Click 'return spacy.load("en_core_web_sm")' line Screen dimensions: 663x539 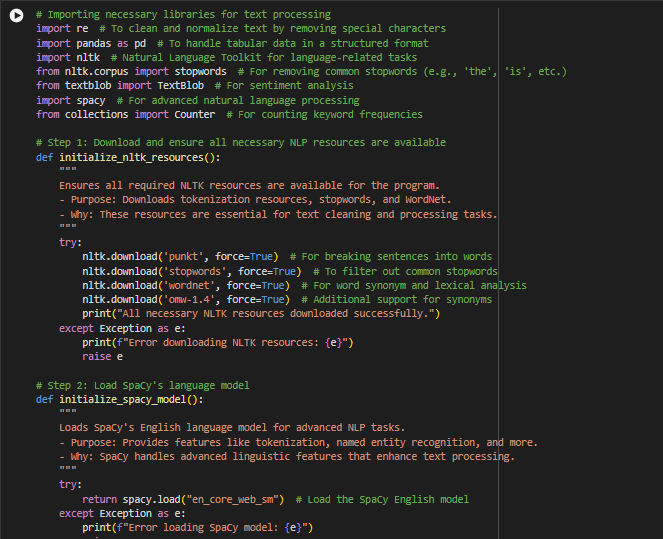[276, 500]
